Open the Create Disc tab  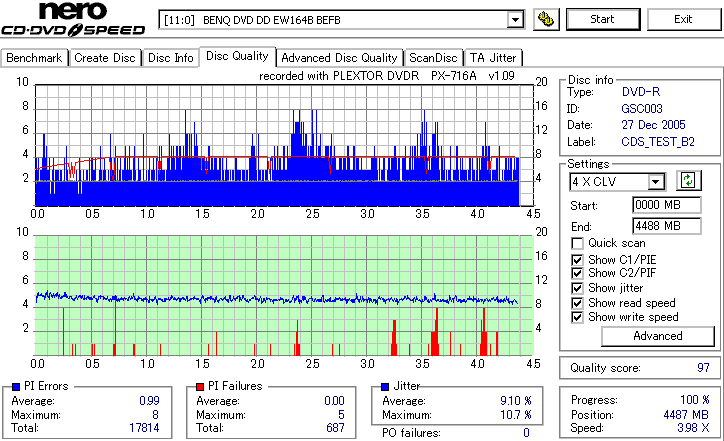(x=105, y=58)
